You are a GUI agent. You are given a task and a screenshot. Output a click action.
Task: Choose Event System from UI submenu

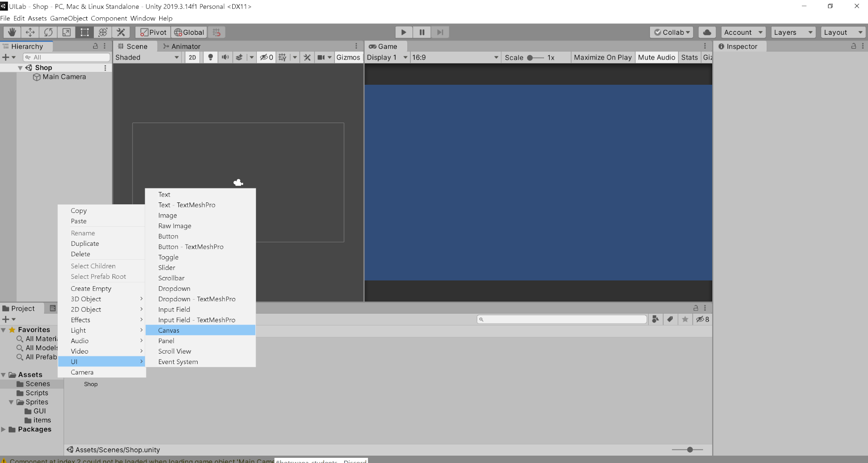point(200,362)
